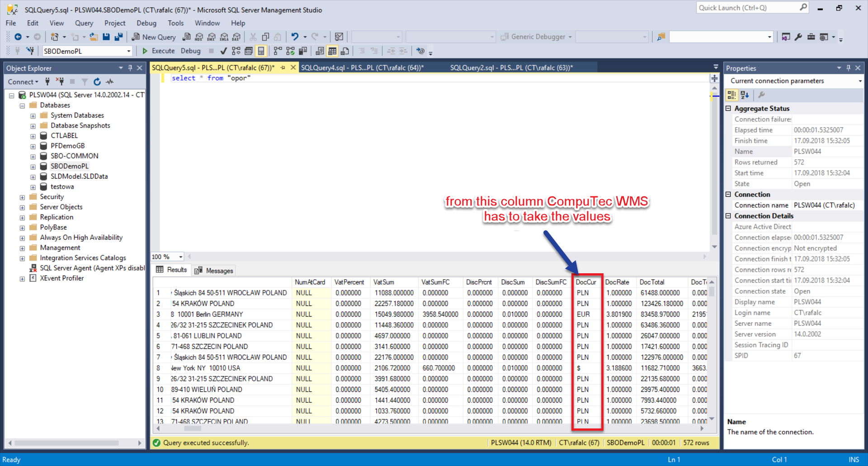Parse the query with the checkmark icon
This screenshot has width=868, height=466.
click(223, 51)
